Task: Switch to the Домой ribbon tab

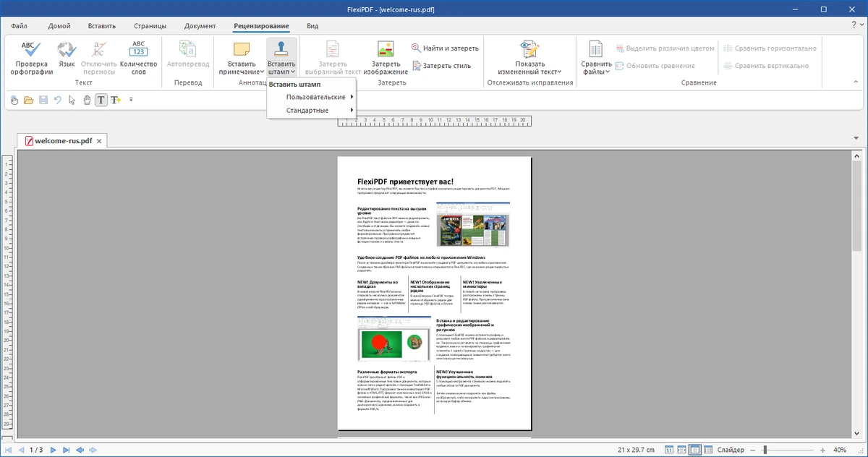Action: pos(59,26)
